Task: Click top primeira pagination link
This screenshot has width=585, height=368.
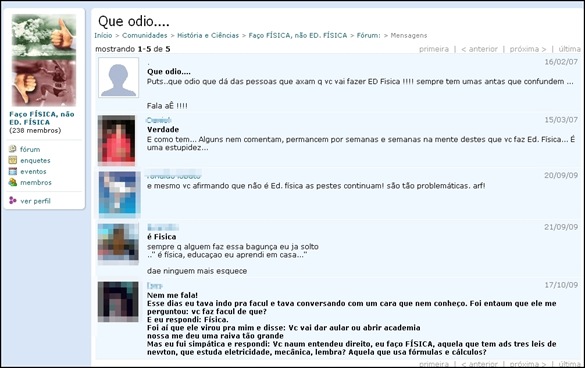Action: tap(434, 49)
